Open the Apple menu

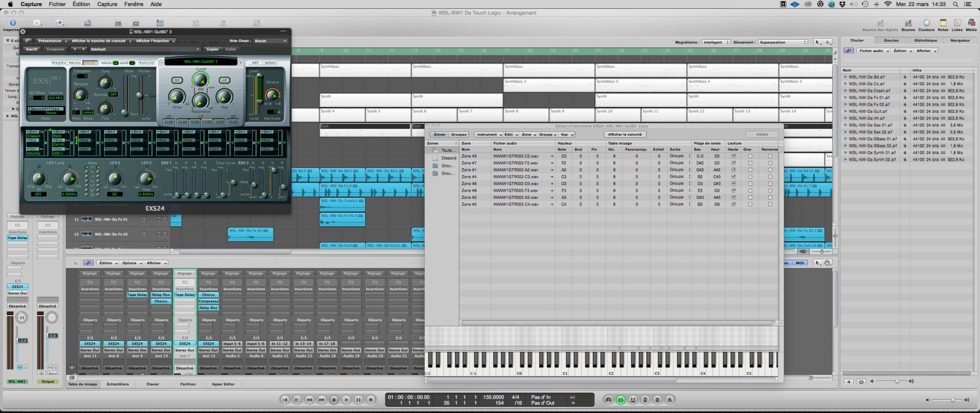tap(10, 4)
